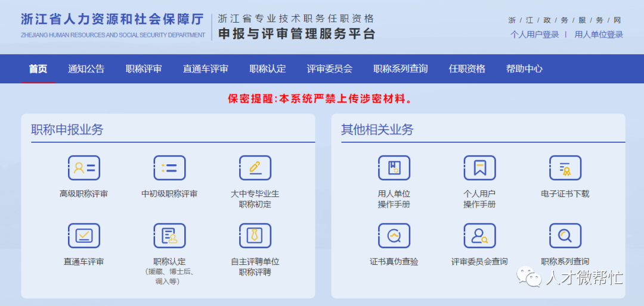Click the 申报与评审管理服务平台 heading

point(296,33)
